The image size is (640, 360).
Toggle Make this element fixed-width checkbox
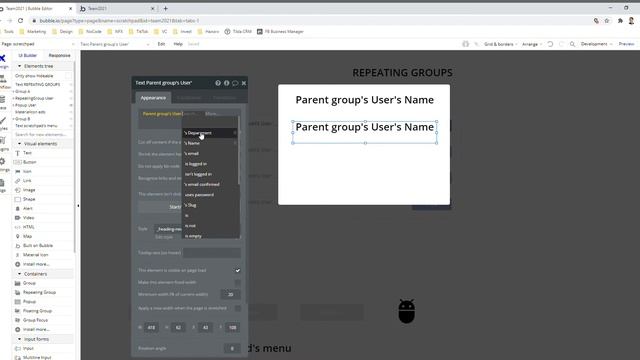click(238, 282)
